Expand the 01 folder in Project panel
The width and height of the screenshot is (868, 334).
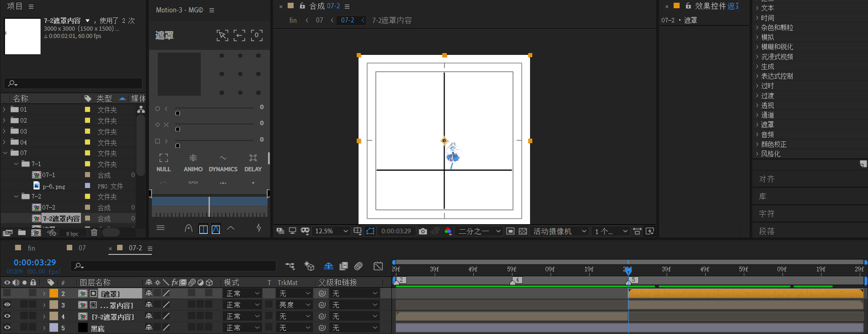click(5, 109)
